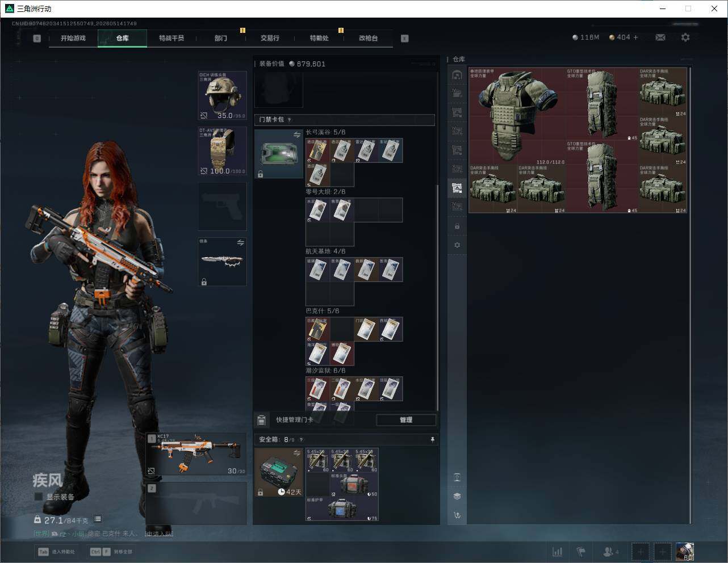Select the first keycard under 零号大坝
728x563 pixels.
[x=318, y=210]
